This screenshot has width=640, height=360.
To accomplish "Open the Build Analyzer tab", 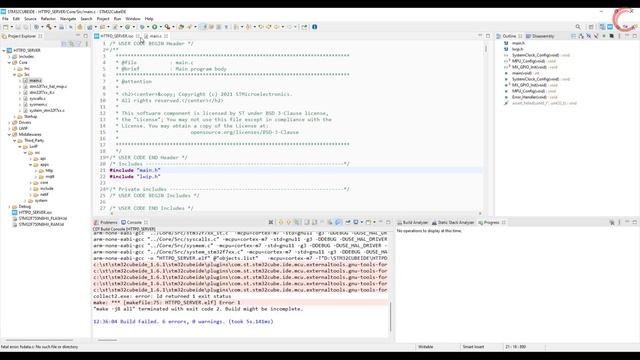I will click(413, 222).
